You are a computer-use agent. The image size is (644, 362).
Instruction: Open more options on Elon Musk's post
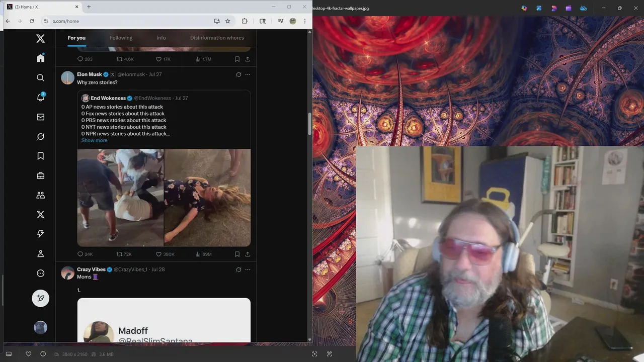[x=248, y=74]
